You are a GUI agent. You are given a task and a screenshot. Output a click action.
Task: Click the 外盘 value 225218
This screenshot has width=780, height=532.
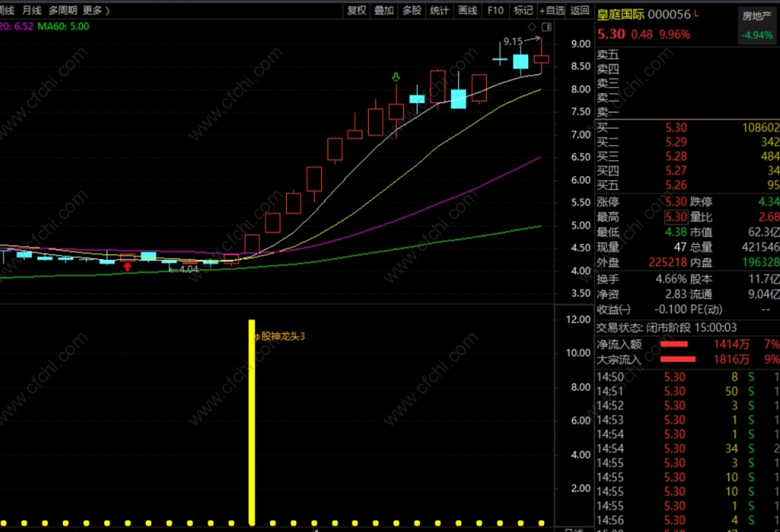(668, 262)
